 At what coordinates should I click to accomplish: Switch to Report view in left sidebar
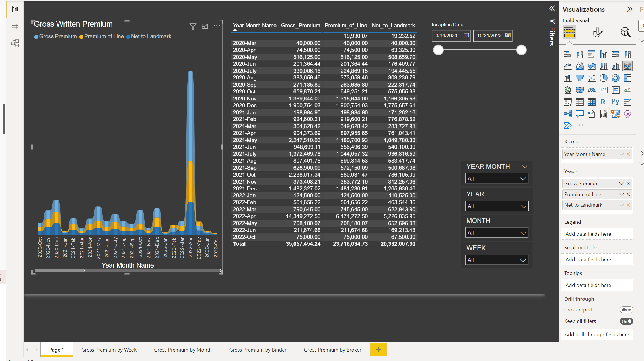(15, 9)
